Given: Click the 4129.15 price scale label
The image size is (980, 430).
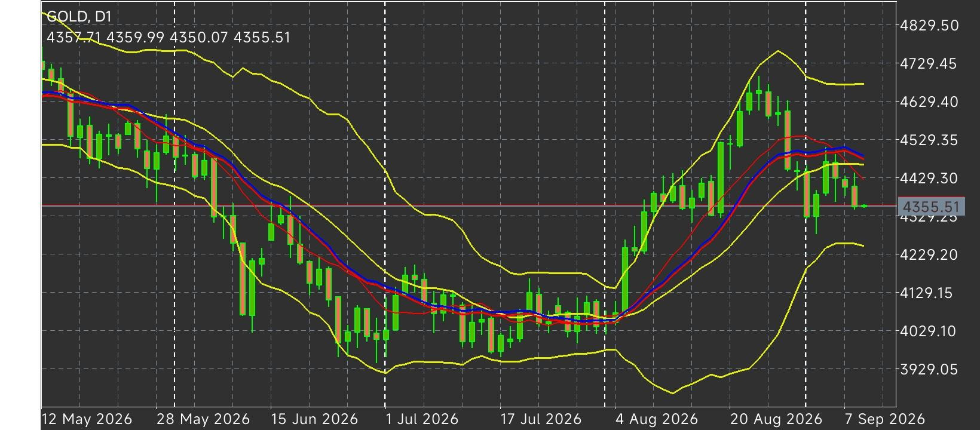Looking at the screenshot, I should click(x=929, y=293).
